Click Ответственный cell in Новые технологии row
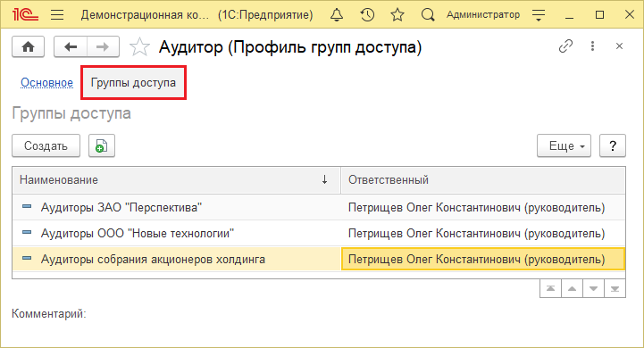 (483, 233)
